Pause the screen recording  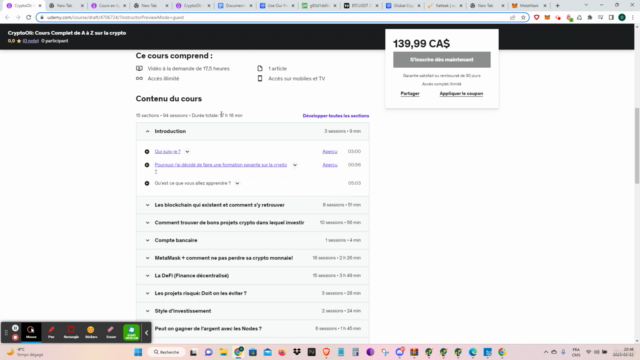[x=15, y=328]
